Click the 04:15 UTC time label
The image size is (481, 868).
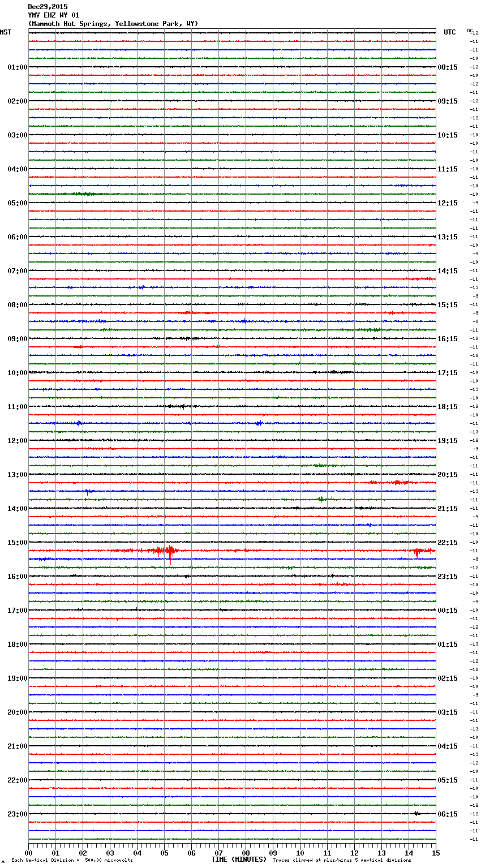tap(448, 746)
